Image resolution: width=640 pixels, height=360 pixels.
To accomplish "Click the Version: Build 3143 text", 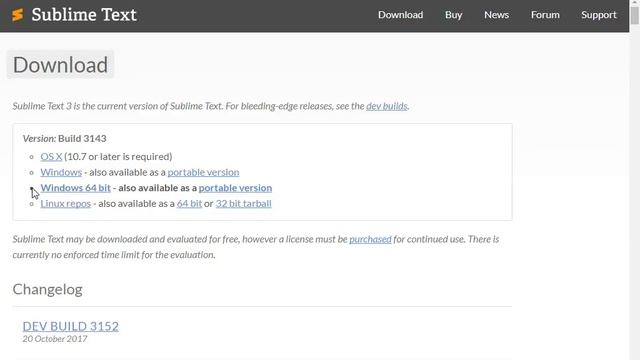I will click(64, 138).
